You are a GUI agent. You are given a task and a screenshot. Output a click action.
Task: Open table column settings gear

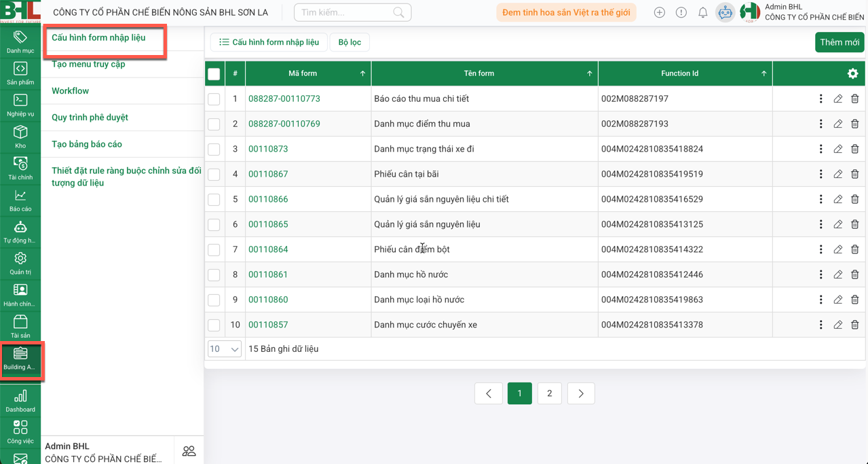(x=852, y=73)
